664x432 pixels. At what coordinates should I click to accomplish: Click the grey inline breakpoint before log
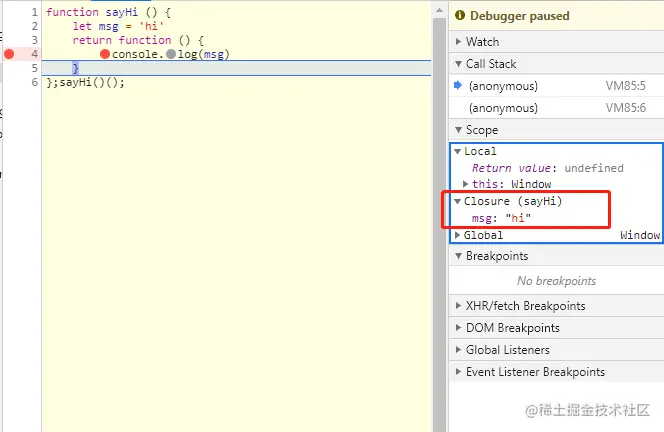coord(171,54)
